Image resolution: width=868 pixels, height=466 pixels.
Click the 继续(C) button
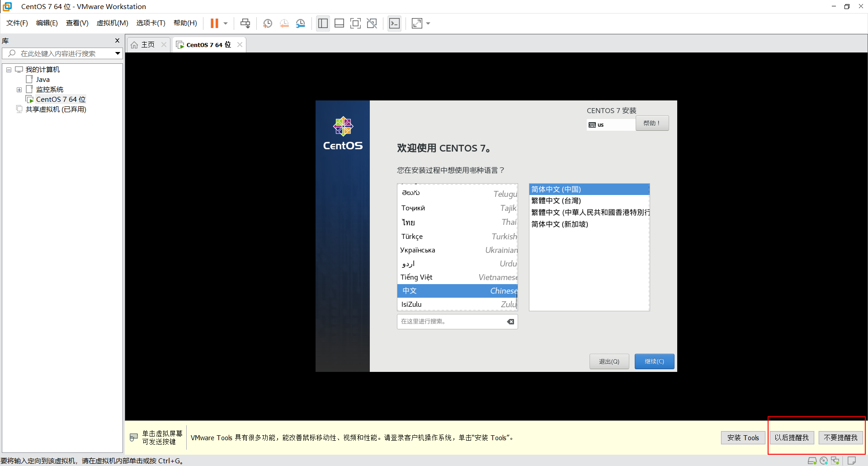[x=654, y=361]
